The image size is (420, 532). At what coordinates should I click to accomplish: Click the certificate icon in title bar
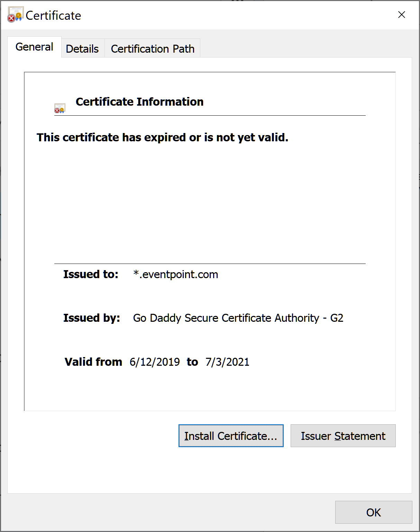(x=15, y=15)
